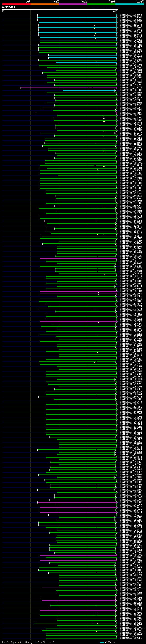Click the UniRef100_B6TM42 entry
The image size is (146, 644).
pos(131,55)
